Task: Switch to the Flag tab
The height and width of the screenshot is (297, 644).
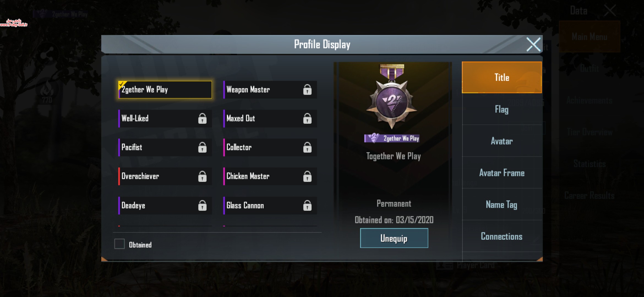Action: click(x=502, y=109)
